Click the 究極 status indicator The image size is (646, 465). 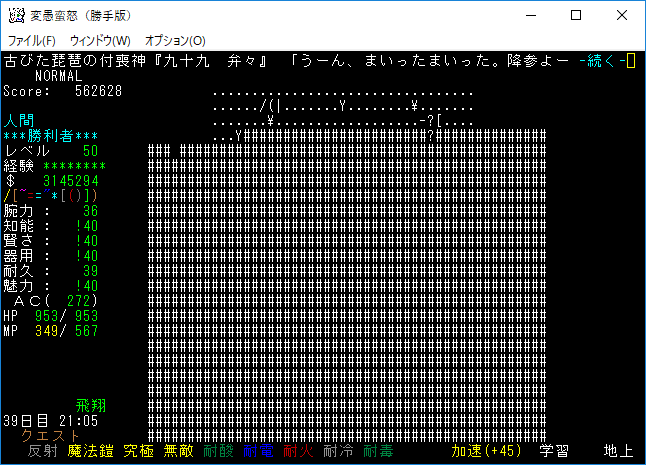138,451
